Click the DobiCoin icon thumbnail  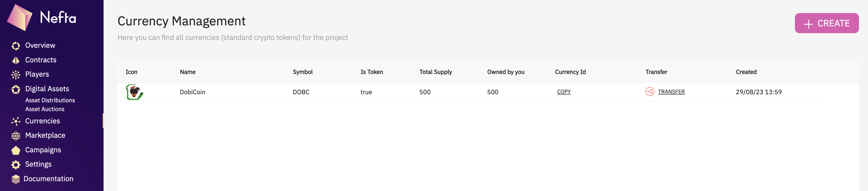[134, 92]
